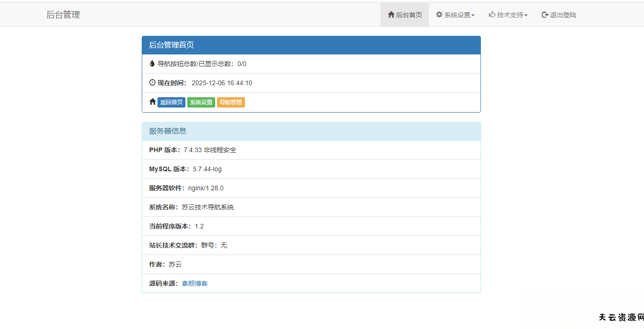Click the clock icon beside 现在时间

tap(152, 82)
